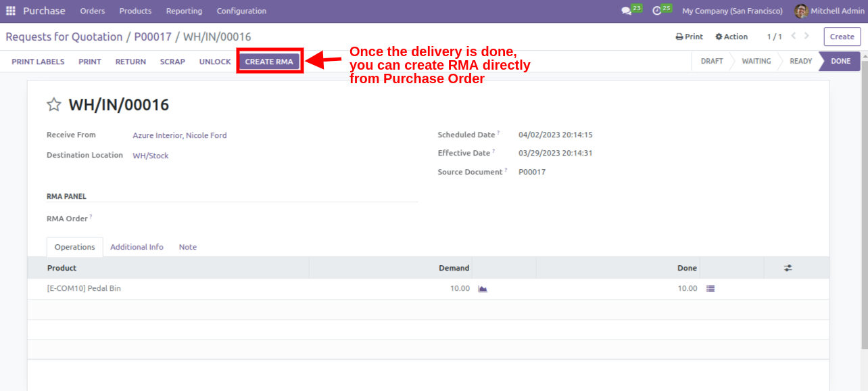Go to the previous record arrow
Screen dimensions: 868x391
[x=794, y=37]
